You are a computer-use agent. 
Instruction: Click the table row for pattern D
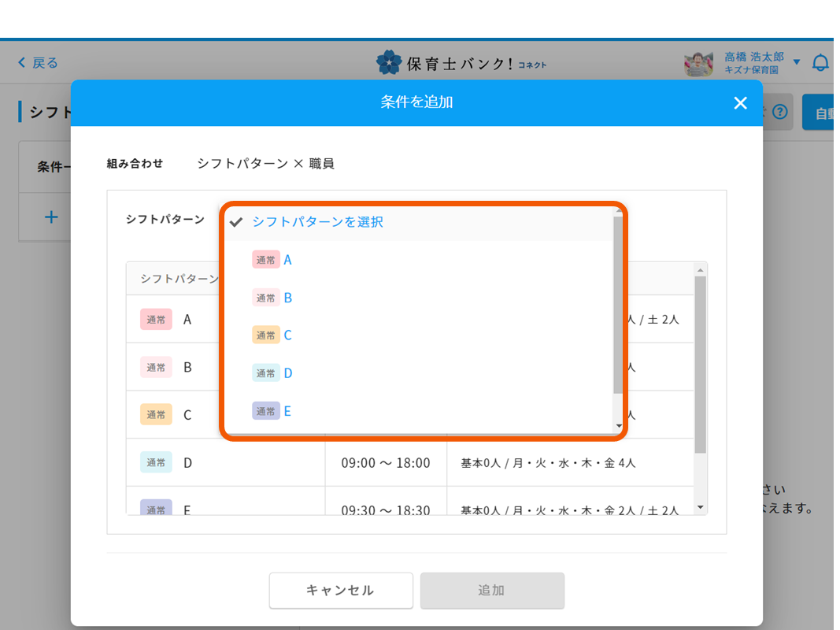click(409, 463)
